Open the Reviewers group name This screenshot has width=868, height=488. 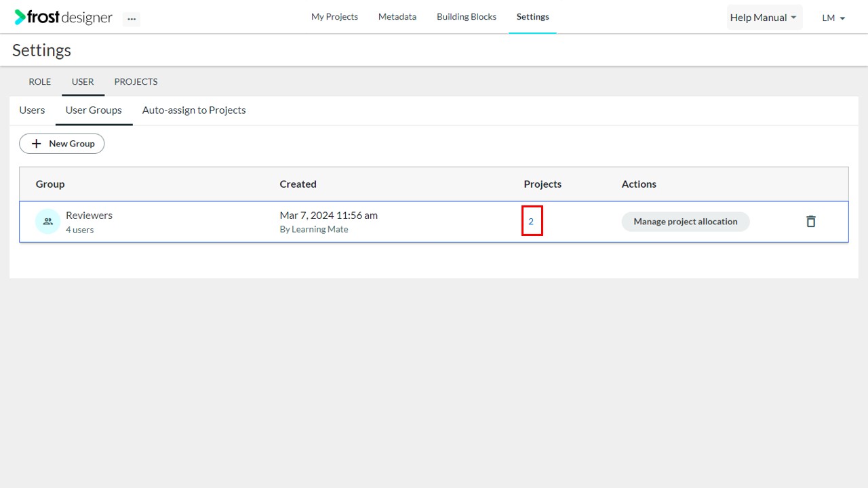pyautogui.click(x=89, y=216)
